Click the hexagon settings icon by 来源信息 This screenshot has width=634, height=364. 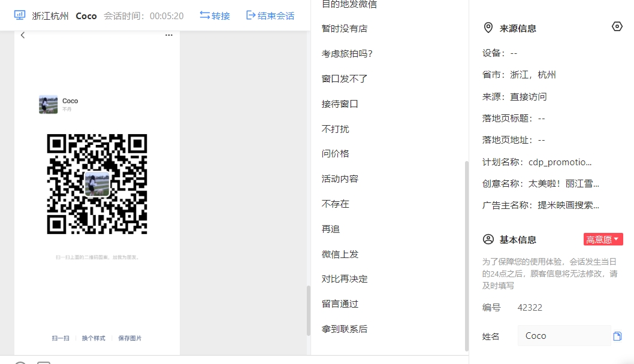617,27
